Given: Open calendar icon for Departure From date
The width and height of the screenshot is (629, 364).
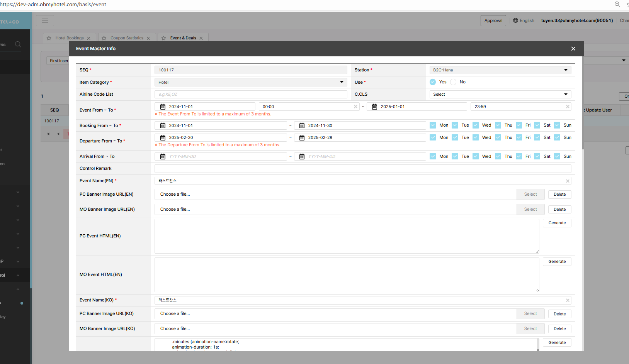Looking at the screenshot, I should (163, 138).
